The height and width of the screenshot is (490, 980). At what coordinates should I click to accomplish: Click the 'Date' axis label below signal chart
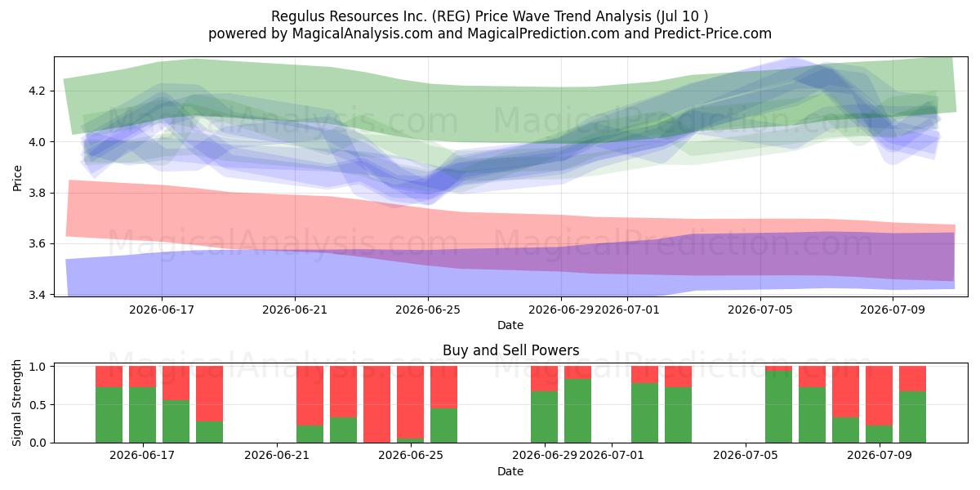[x=510, y=471]
